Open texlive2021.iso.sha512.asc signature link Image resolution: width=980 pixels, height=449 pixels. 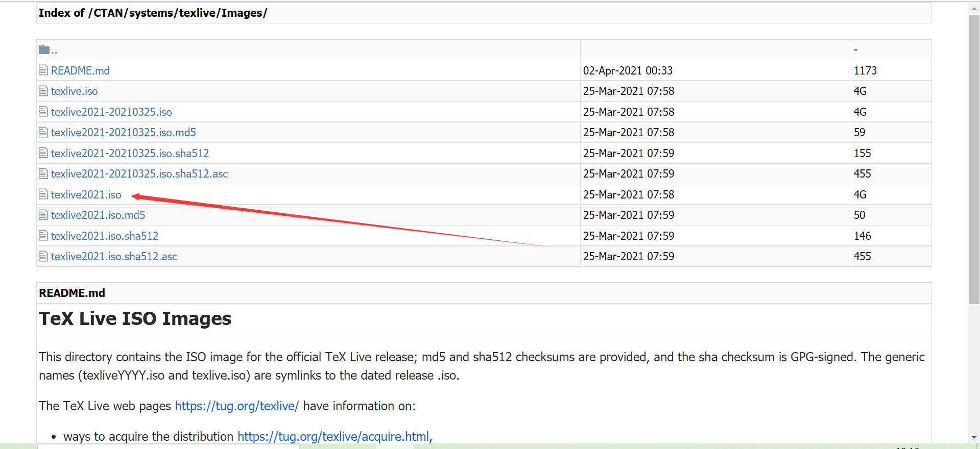tap(114, 256)
